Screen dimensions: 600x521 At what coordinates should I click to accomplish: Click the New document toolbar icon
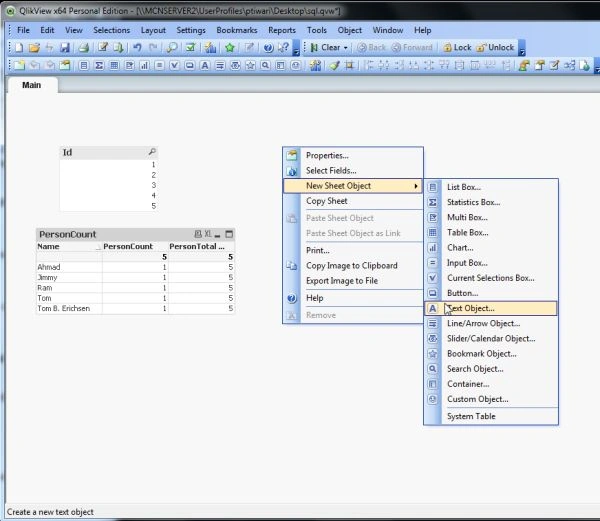[x=19, y=48]
